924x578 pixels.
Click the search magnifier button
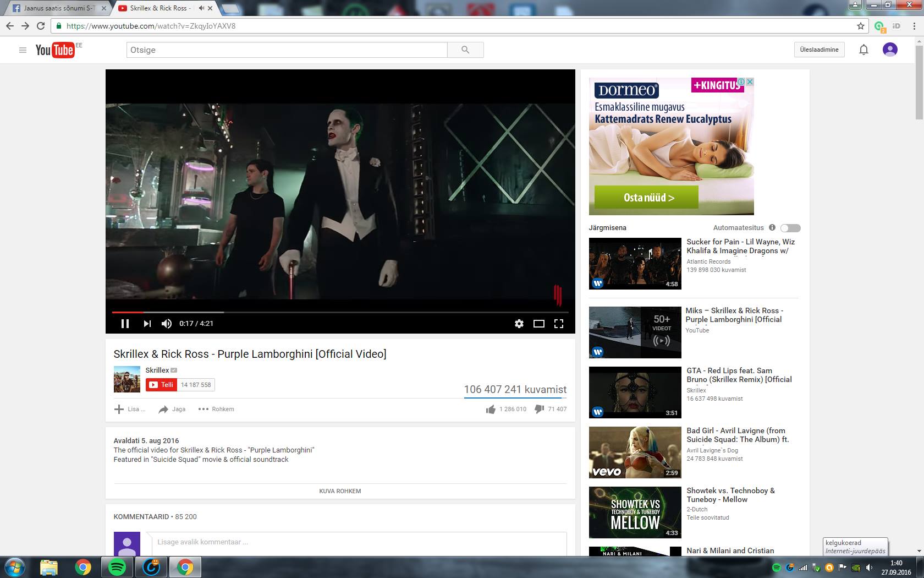coord(465,50)
